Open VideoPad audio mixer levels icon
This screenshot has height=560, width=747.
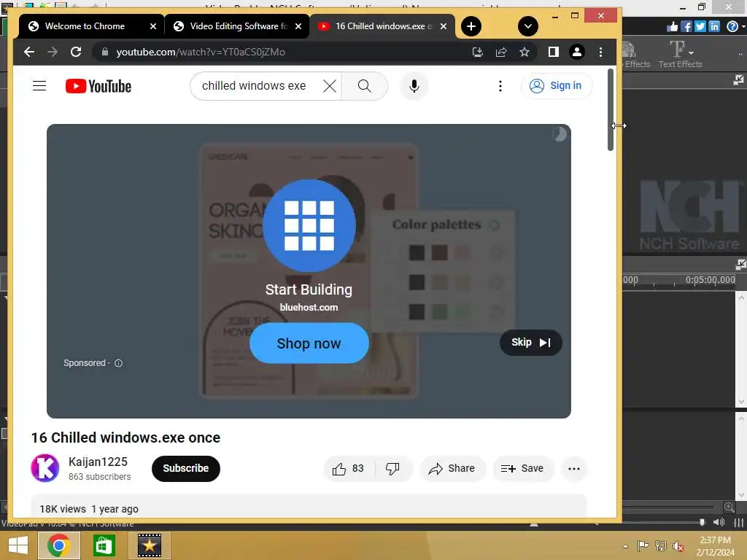(738, 522)
